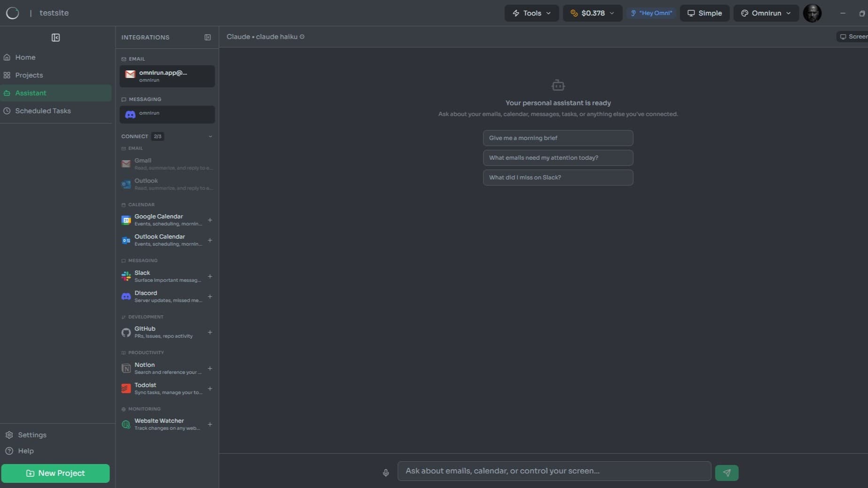868x488 pixels.
Task: Click the Outlook integration entry
Action: (x=167, y=184)
